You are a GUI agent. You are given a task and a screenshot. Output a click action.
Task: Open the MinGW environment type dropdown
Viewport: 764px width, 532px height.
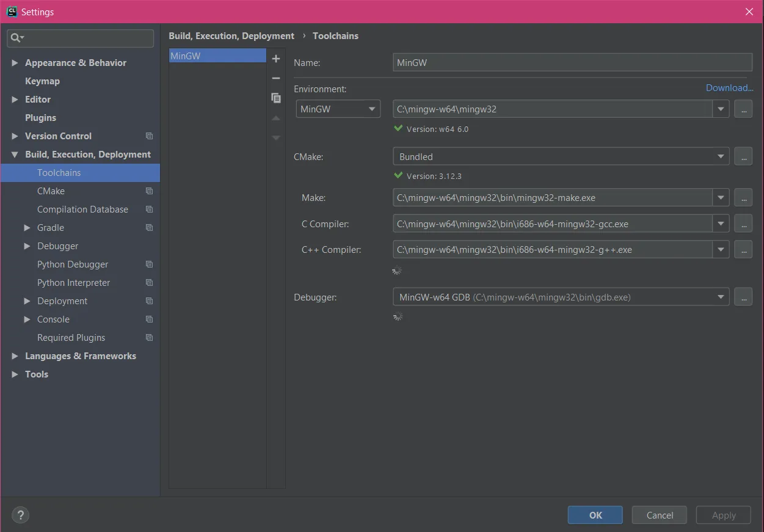(x=338, y=109)
